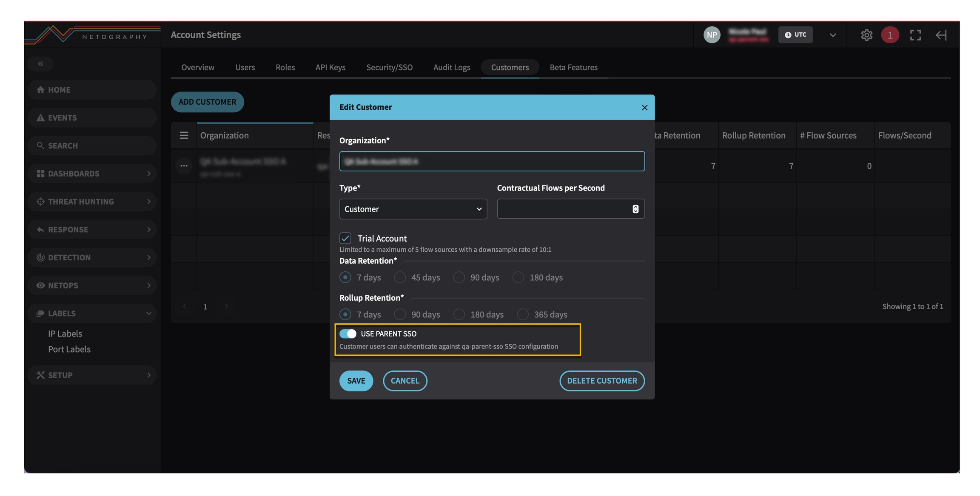Toggle the Use Parent SSO switch
The width and height of the screenshot is (980, 496).
tap(348, 334)
